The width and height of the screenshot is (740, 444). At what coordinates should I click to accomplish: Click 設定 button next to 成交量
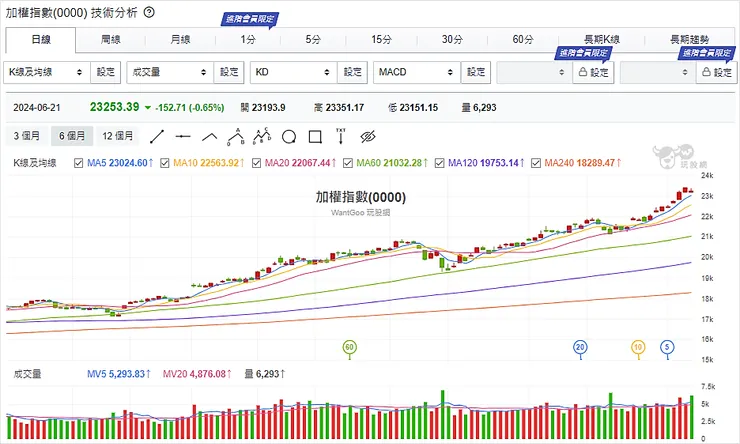coord(229,73)
